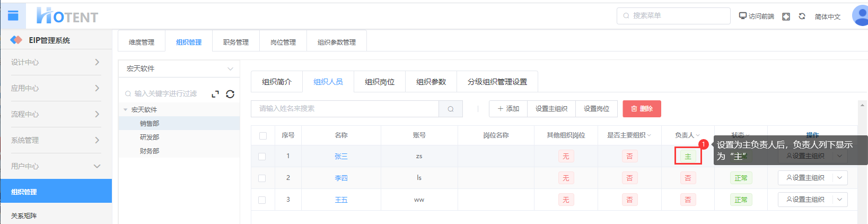Open more actions dropdown for 王五
The width and height of the screenshot is (868, 224).
(x=840, y=200)
